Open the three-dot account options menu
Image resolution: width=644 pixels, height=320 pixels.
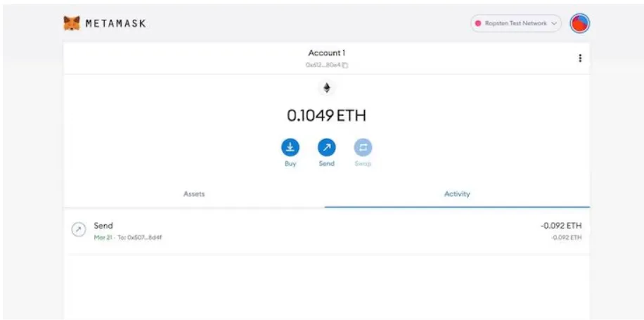[x=580, y=58]
